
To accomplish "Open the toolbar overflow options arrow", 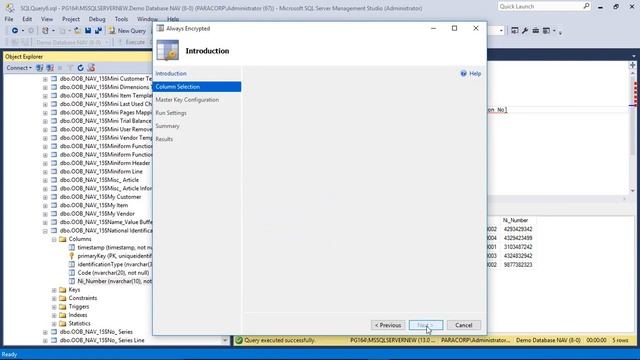I will click(x=560, y=32).
